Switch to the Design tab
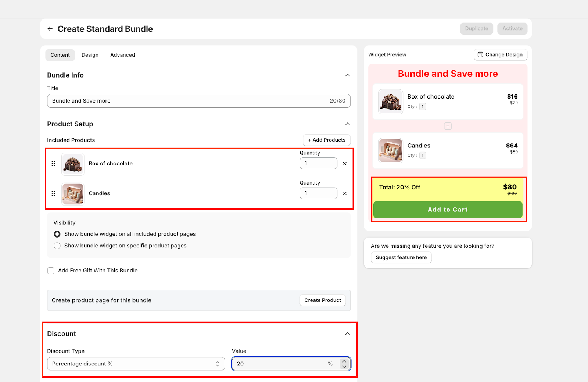Viewport: 588px width, 382px height. 90,55
